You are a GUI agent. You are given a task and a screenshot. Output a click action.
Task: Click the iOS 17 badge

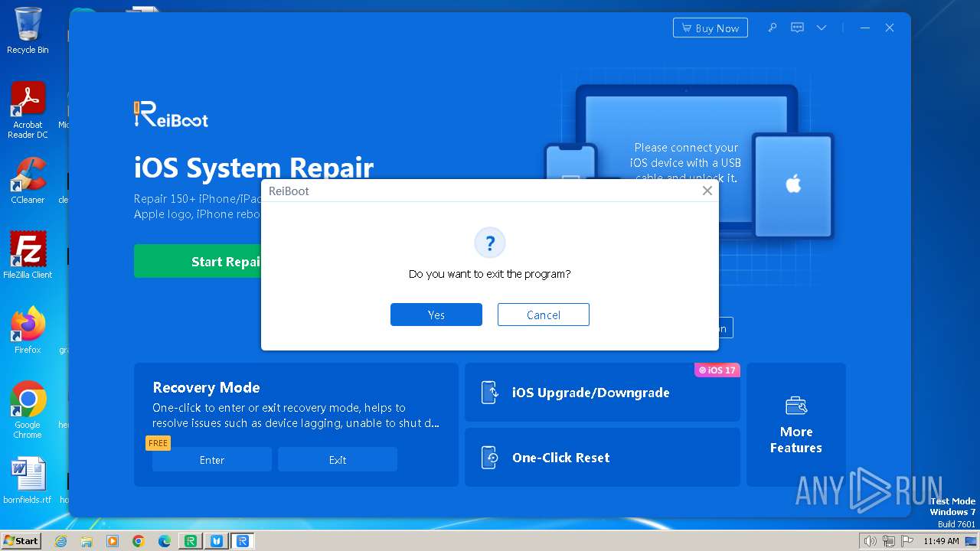pos(717,370)
